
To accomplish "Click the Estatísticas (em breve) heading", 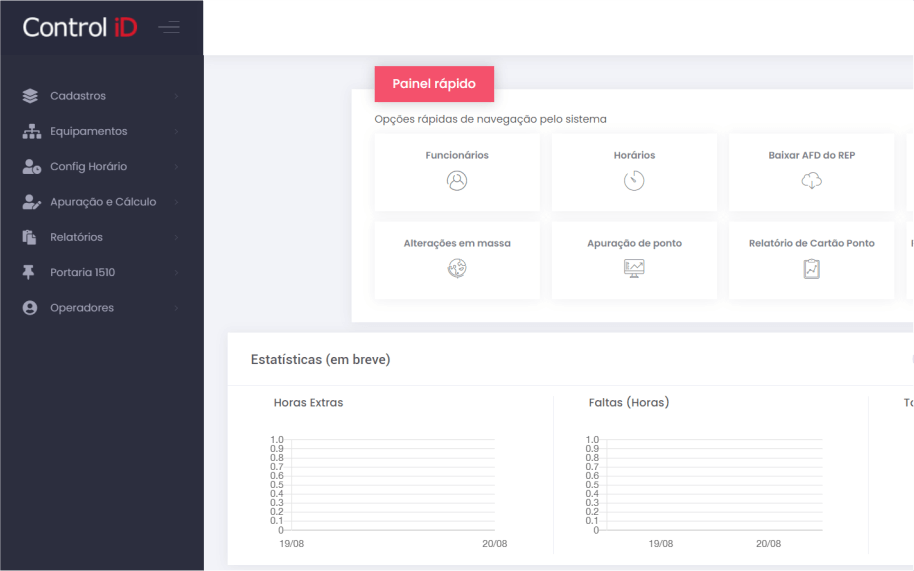I will (321, 359).
